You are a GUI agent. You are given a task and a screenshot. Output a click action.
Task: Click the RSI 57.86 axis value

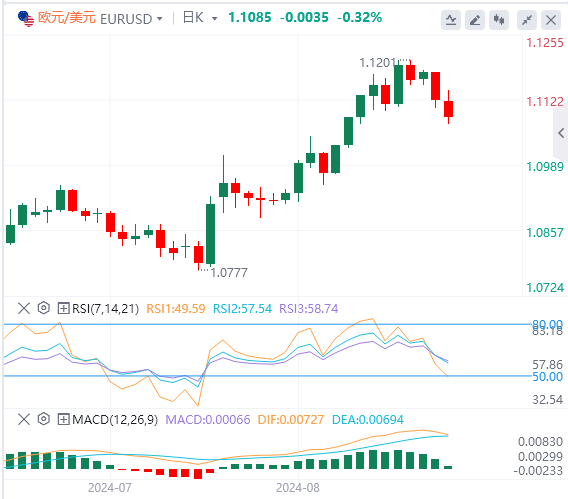(x=547, y=364)
